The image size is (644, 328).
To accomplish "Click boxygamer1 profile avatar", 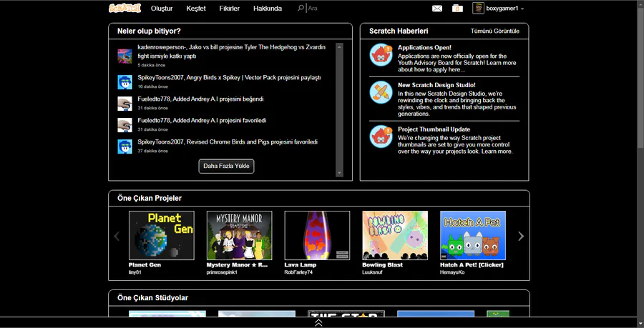I will [478, 8].
